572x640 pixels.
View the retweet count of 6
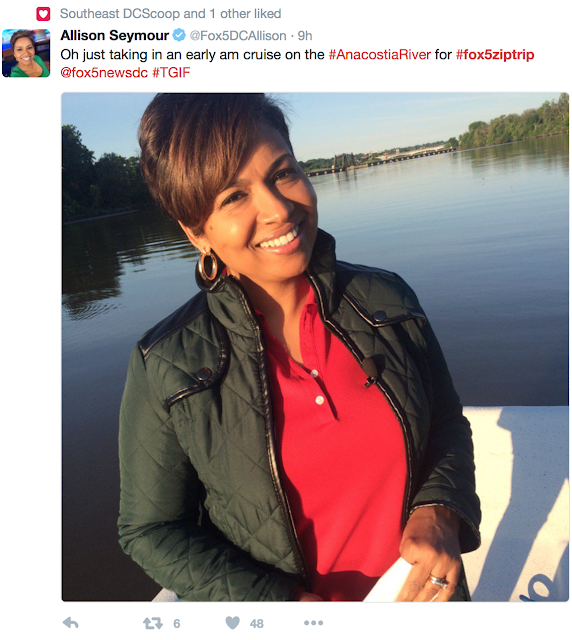176,624
